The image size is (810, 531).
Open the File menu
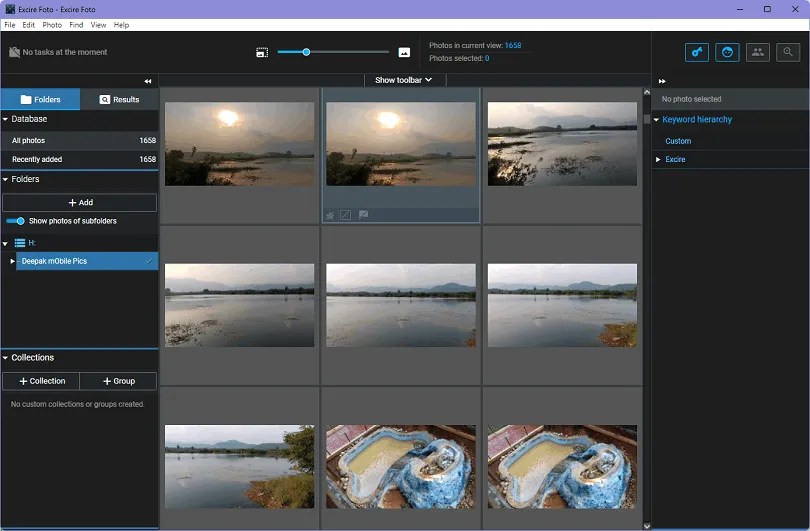pos(10,25)
